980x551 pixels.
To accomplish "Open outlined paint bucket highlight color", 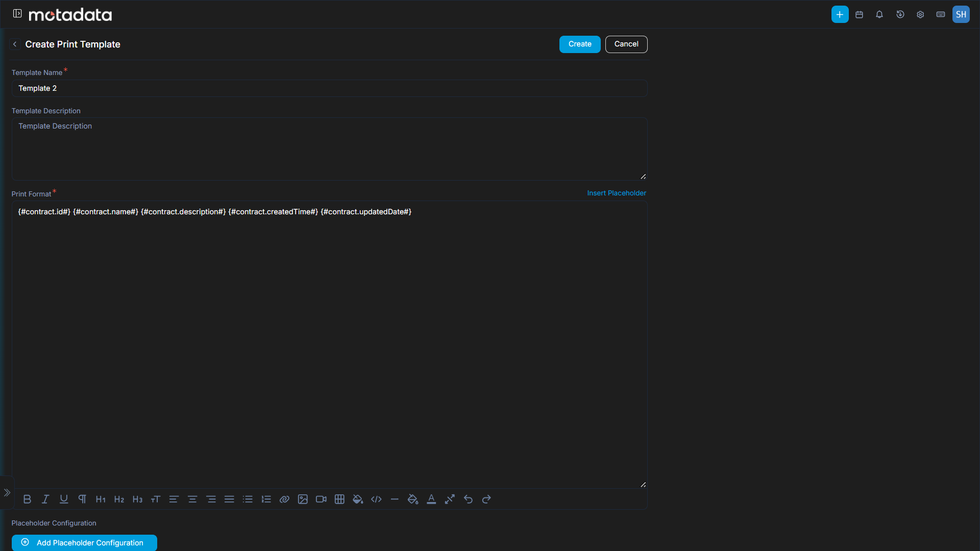I will tap(413, 499).
